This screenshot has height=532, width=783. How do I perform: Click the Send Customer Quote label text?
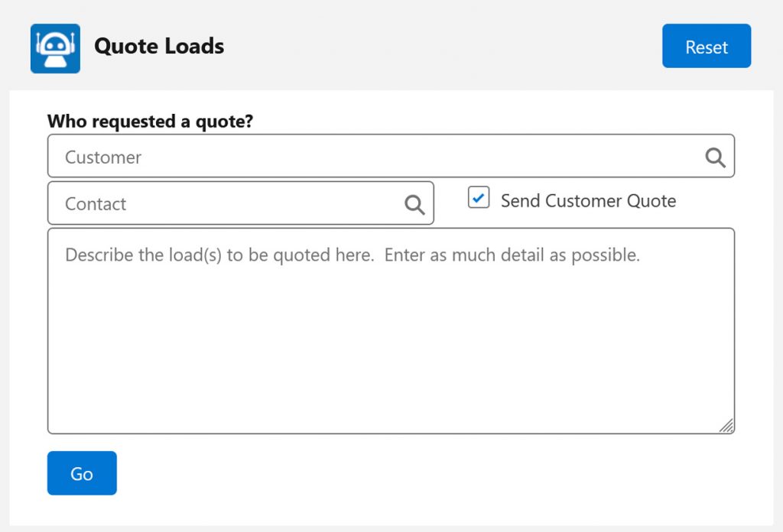[588, 200]
